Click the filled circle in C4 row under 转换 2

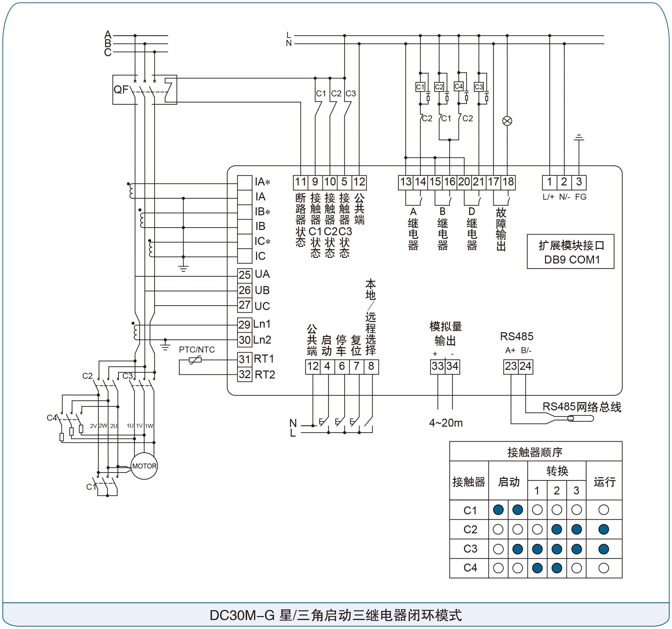557,568
